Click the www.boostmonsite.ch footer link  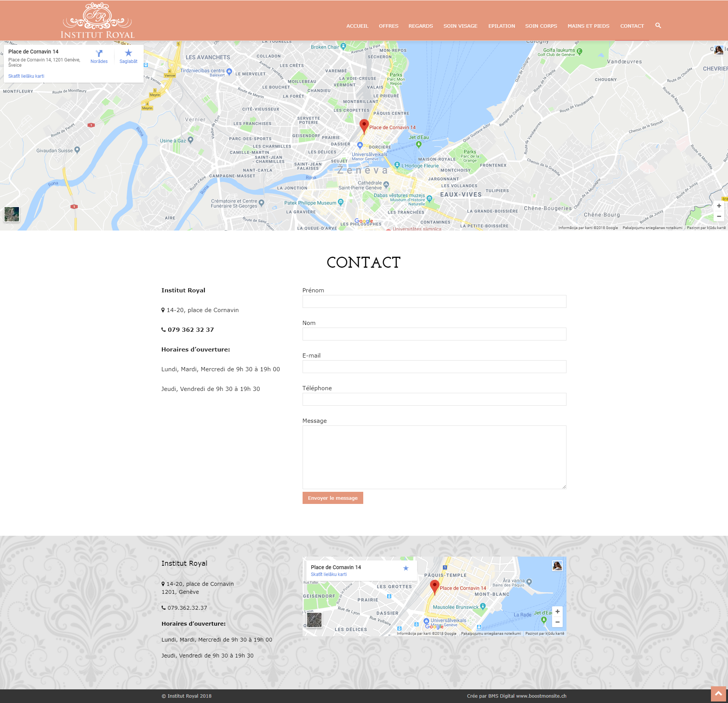541,696
